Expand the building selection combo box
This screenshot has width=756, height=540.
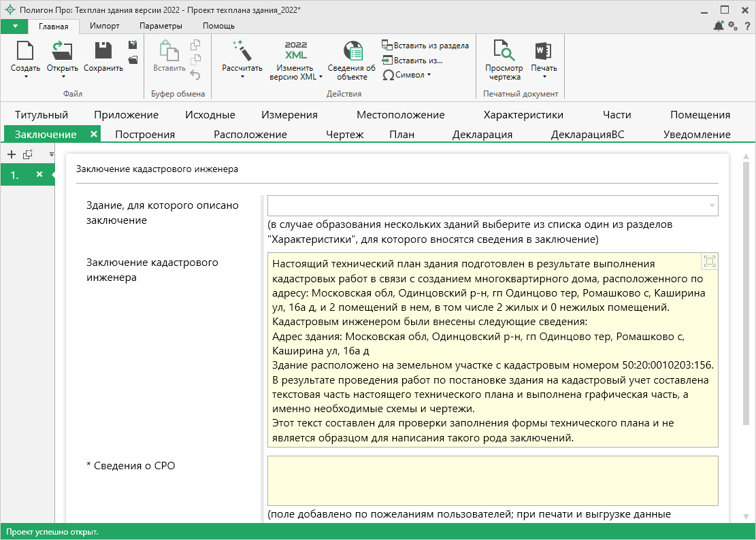coord(712,205)
